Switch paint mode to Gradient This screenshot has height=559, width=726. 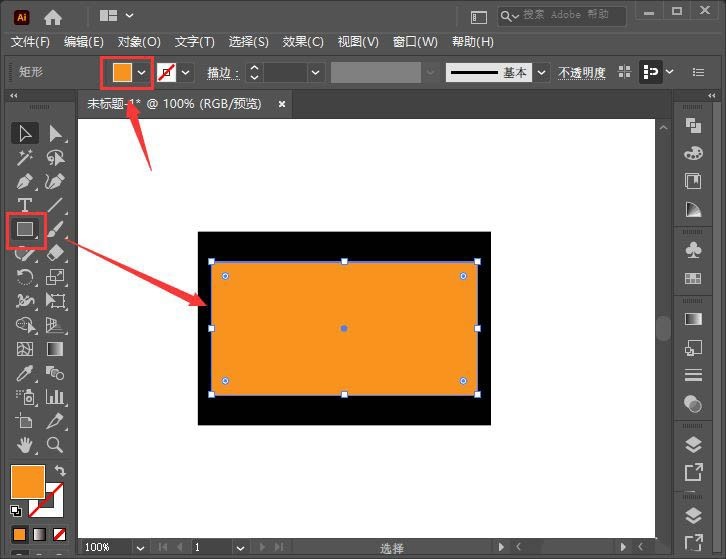(39, 535)
